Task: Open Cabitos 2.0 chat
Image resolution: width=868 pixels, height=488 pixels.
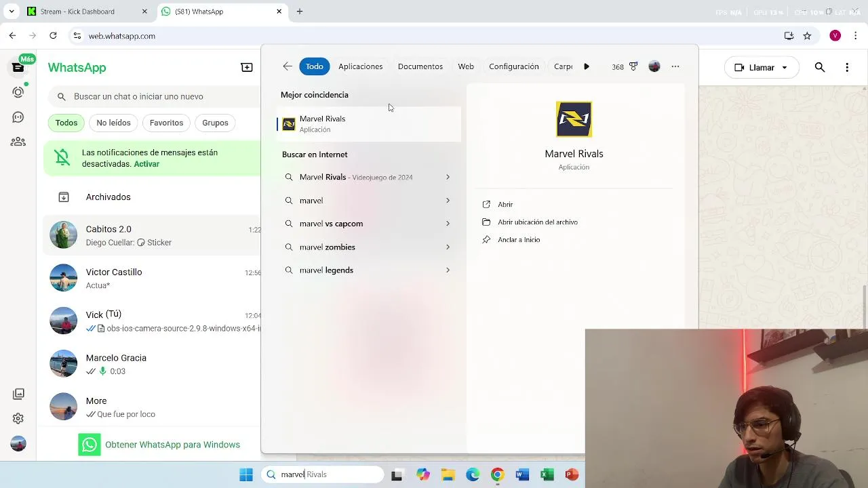Action: pyautogui.click(x=153, y=235)
